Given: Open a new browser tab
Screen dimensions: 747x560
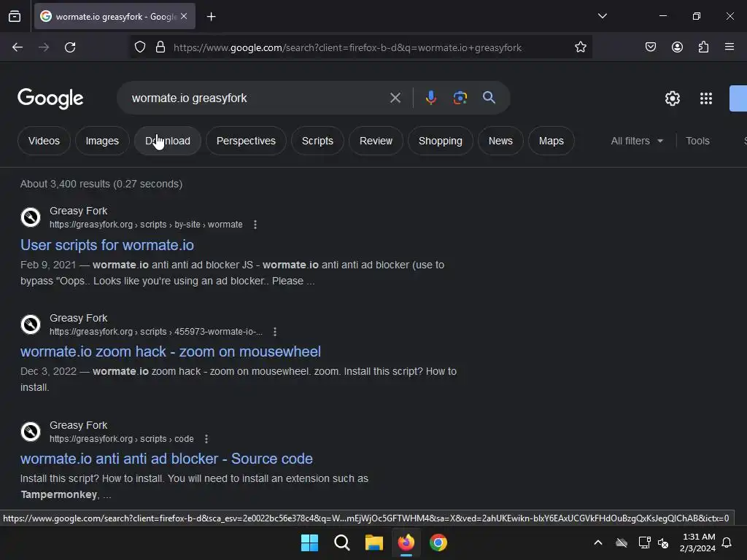Looking at the screenshot, I should (211, 17).
